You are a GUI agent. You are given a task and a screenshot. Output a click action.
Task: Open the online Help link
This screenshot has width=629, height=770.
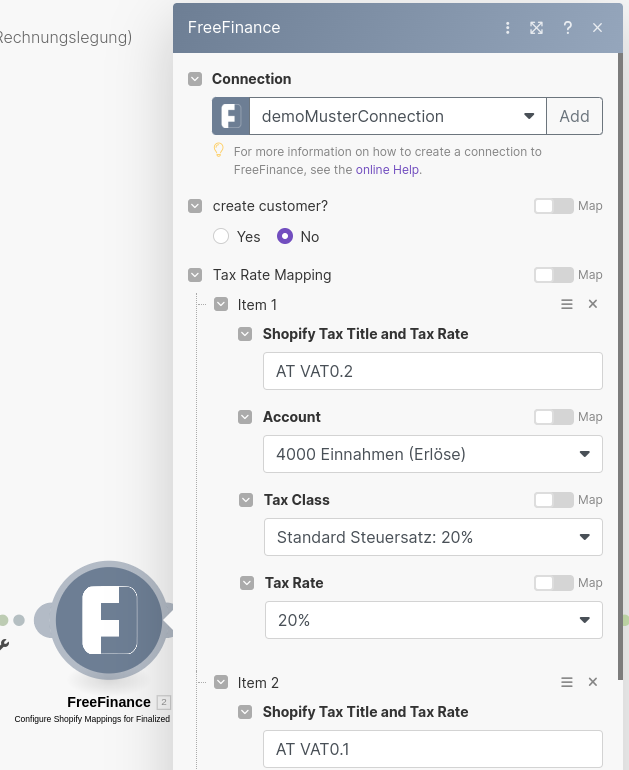388,170
